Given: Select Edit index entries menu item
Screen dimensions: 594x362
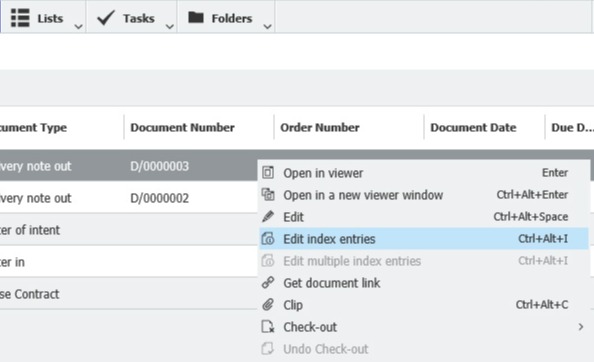Looking at the screenshot, I should tap(424, 239).
